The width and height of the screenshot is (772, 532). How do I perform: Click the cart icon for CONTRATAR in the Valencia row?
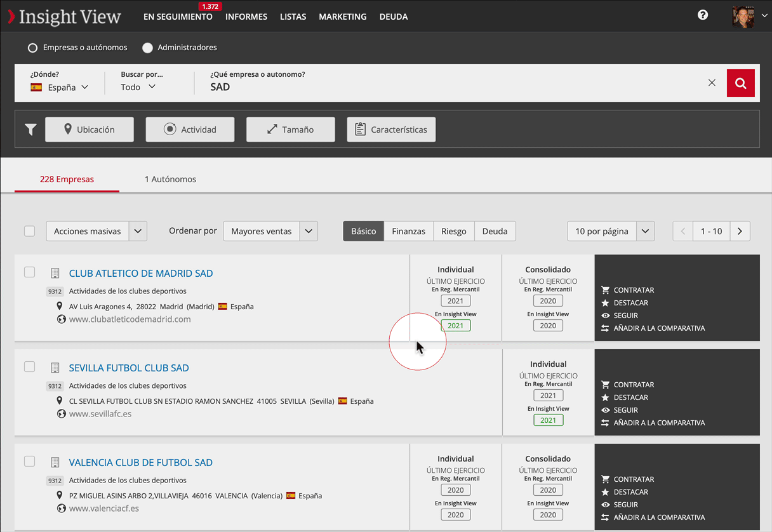pyautogui.click(x=605, y=479)
